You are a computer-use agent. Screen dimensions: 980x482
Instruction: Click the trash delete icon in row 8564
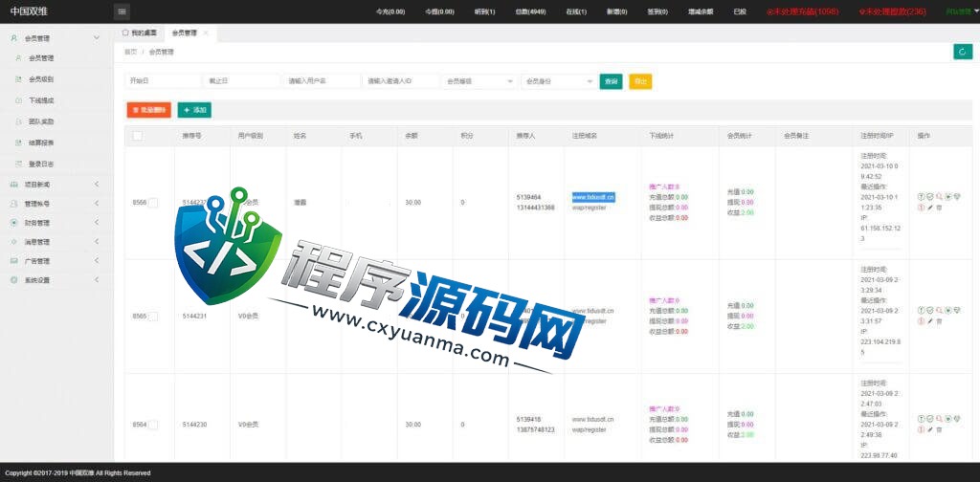click(939, 429)
